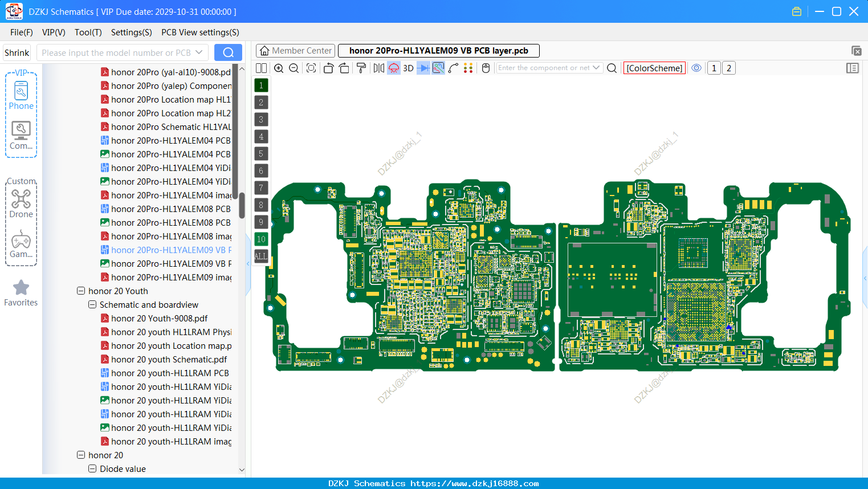This screenshot has width=868, height=489.
Task: Click the www.dzkj16888.com link in the status bar
Action: tap(474, 483)
